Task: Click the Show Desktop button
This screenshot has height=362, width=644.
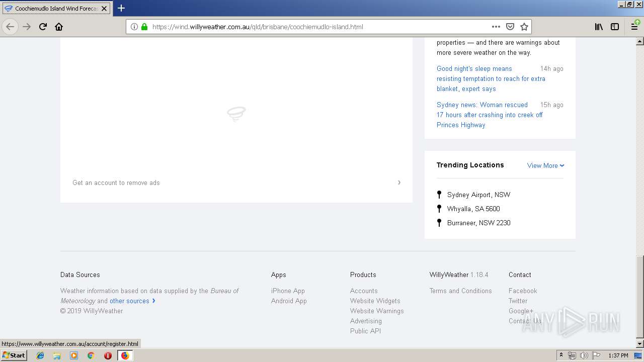Action: click(x=638, y=355)
